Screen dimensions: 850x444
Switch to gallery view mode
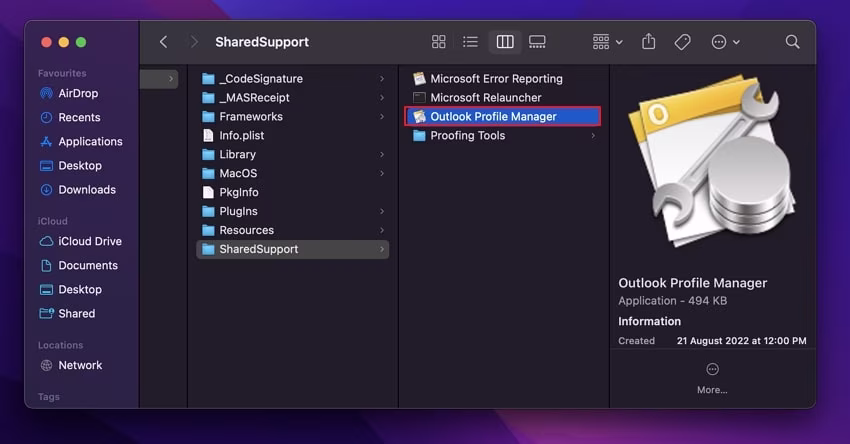click(537, 42)
